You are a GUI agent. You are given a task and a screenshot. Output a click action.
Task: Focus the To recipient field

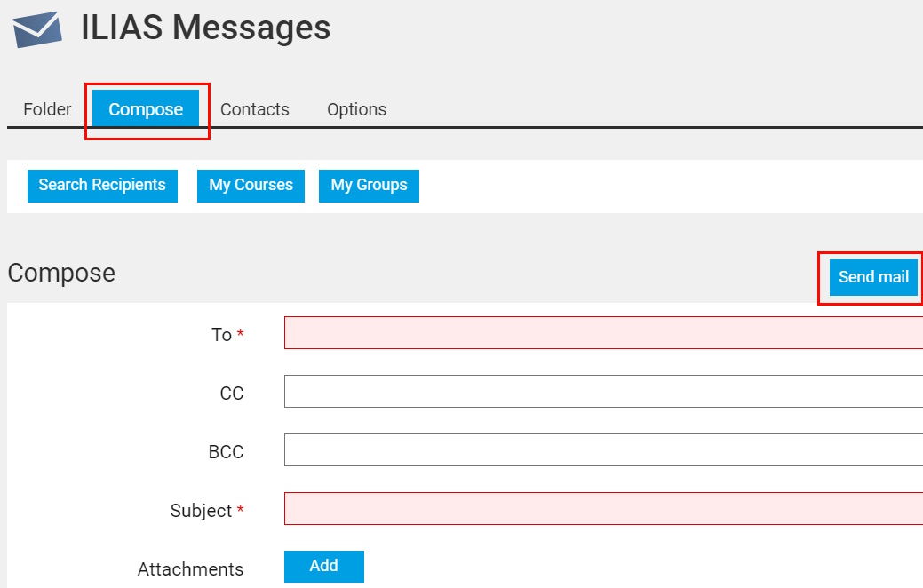point(602,333)
